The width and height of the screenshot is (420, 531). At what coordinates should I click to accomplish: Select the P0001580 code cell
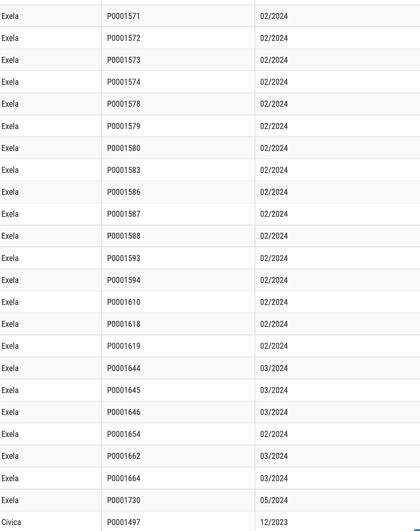click(178, 148)
